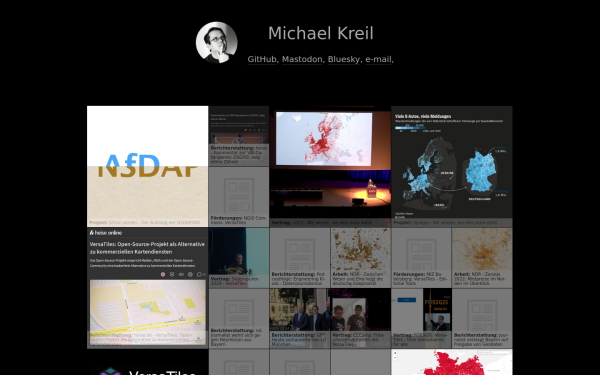Open the Bluesky profile link

click(344, 59)
